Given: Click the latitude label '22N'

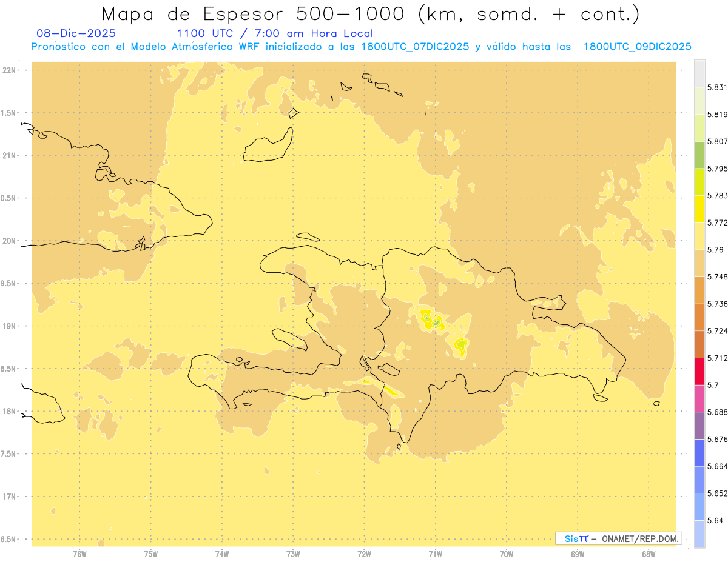Looking at the screenshot, I should point(9,70).
